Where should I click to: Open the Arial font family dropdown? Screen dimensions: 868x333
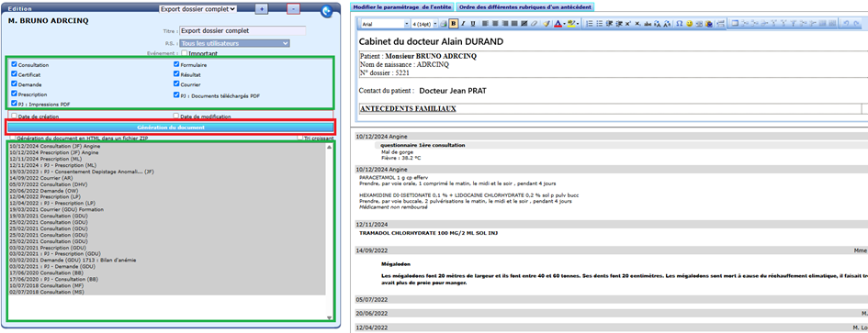385,24
